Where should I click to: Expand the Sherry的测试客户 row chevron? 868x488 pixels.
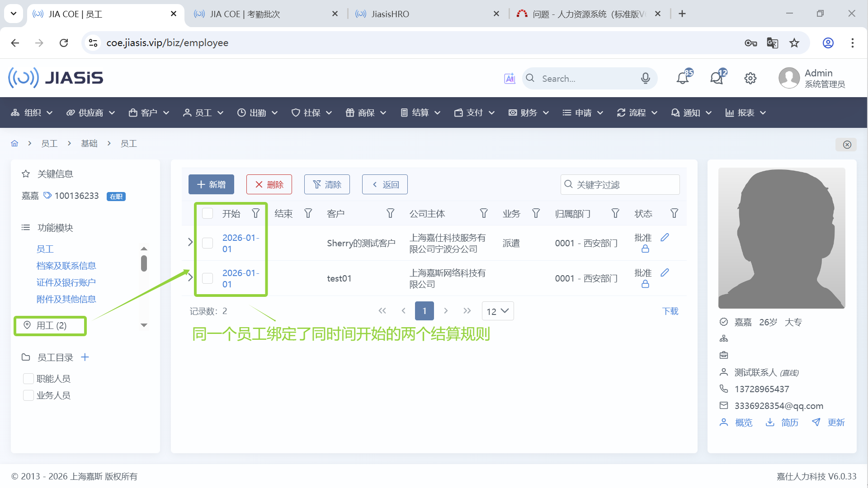190,242
